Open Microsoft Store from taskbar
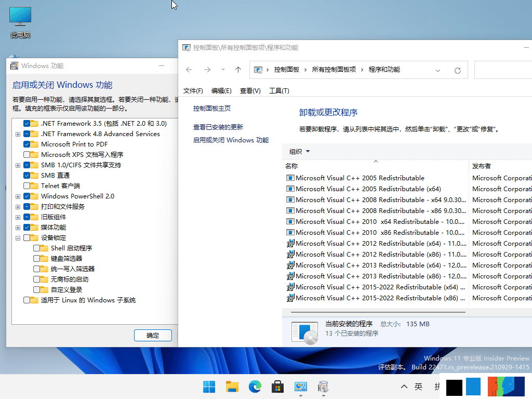This screenshot has height=399, width=532. tap(277, 387)
